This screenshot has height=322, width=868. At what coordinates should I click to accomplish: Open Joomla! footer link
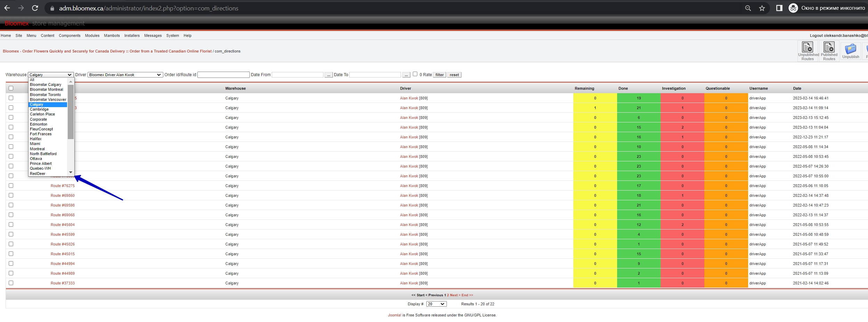tap(394, 315)
